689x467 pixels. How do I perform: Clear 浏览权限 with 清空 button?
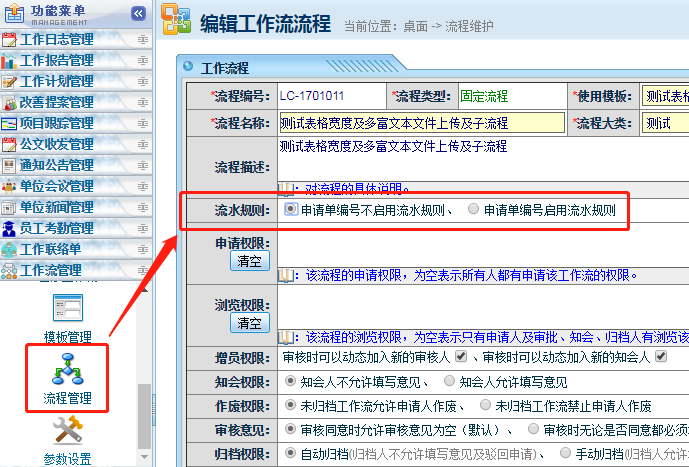(250, 323)
